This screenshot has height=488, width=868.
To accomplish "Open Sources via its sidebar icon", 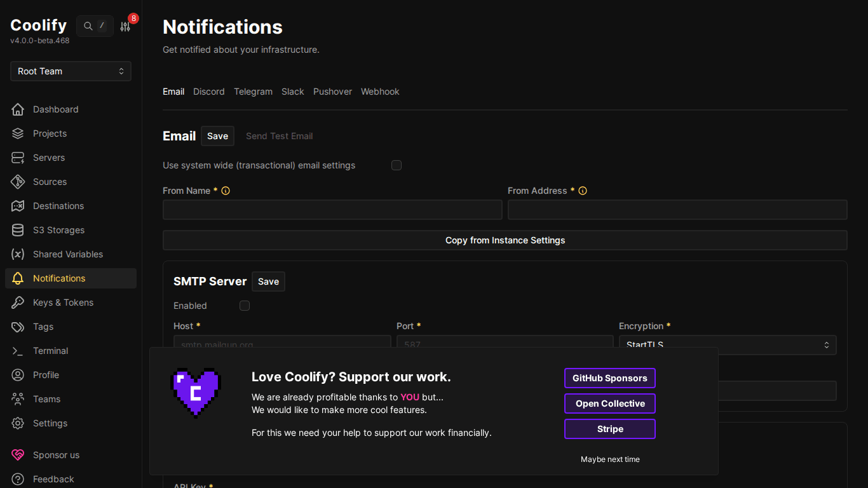I will pyautogui.click(x=18, y=182).
